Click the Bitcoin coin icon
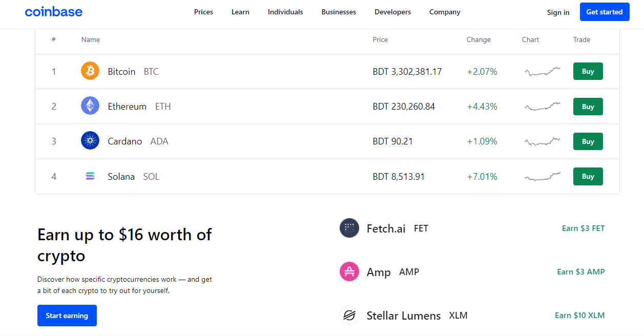This screenshot has height=336, width=644. (x=90, y=71)
